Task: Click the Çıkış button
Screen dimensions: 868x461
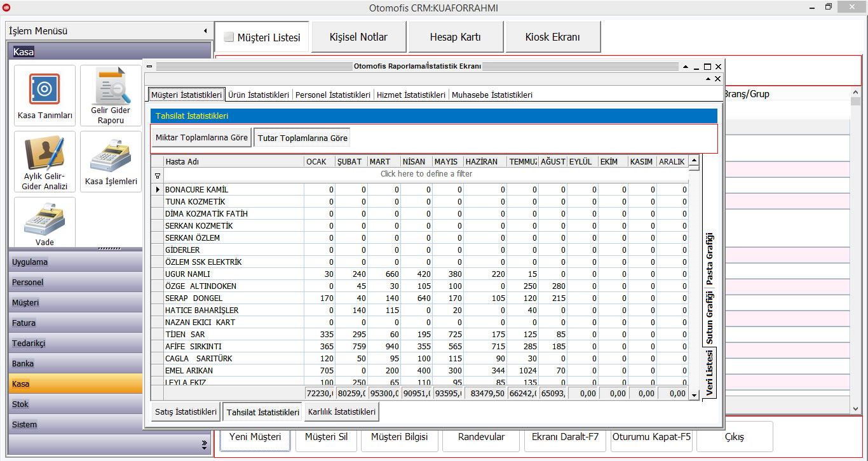Action: tap(735, 437)
